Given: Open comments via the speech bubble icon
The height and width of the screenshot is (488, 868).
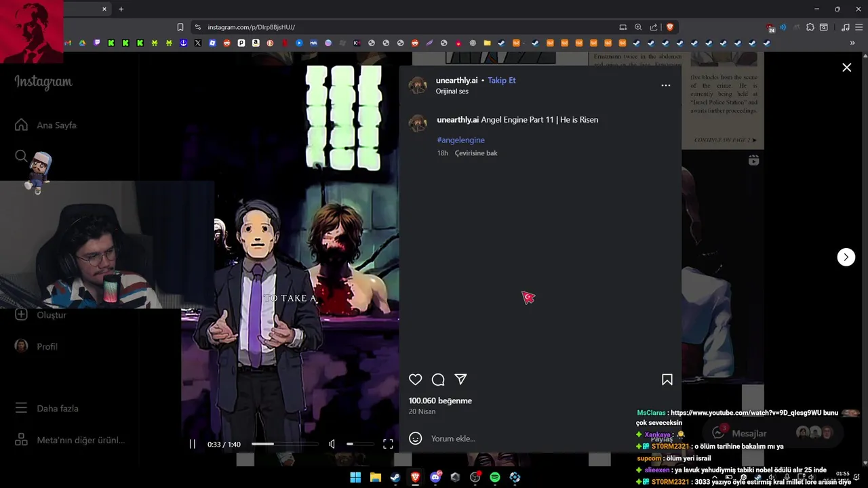Looking at the screenshot, I should click(x=438, y=380).
